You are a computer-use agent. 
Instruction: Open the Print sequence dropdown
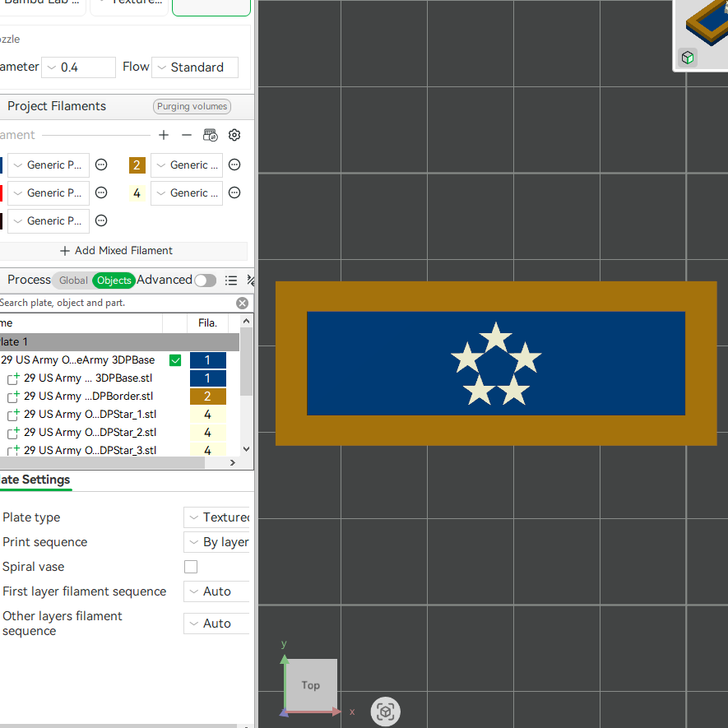[216, 542]
